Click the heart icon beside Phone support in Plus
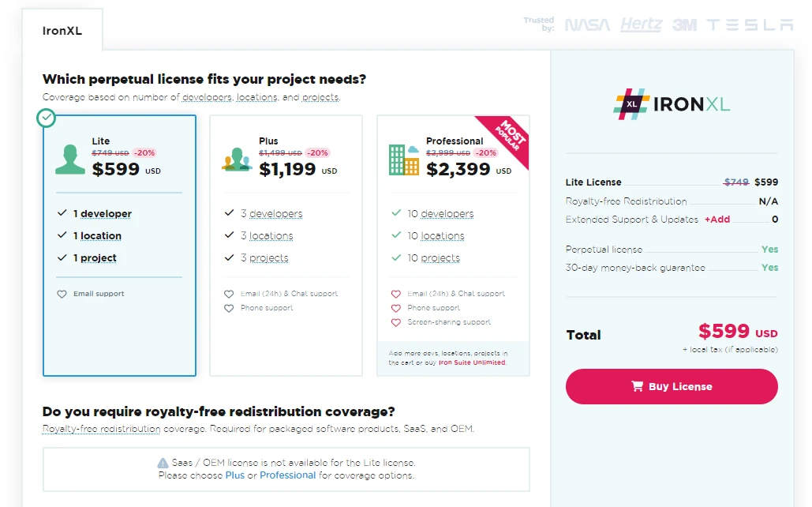The height and width of the screenshot is (507, 812). tap(229, 308)
